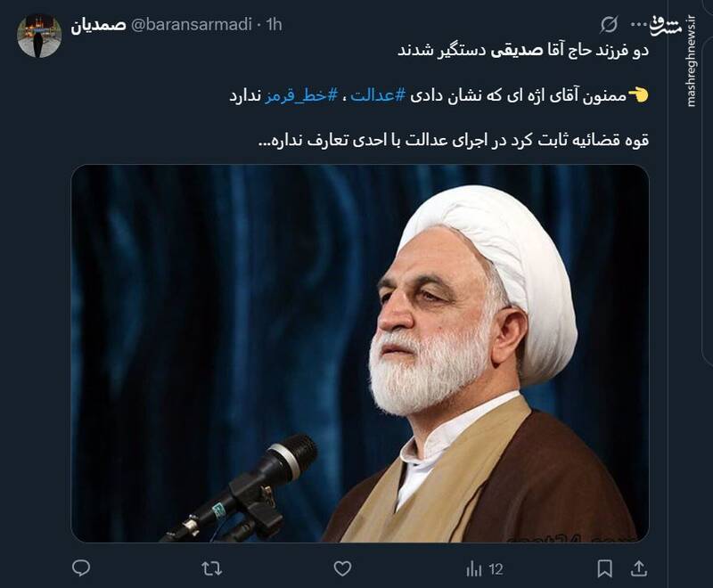This screenshot has height=588, width=713.
Task: Share the tweet using the upload arrow icon
Action: pos(639,568)
